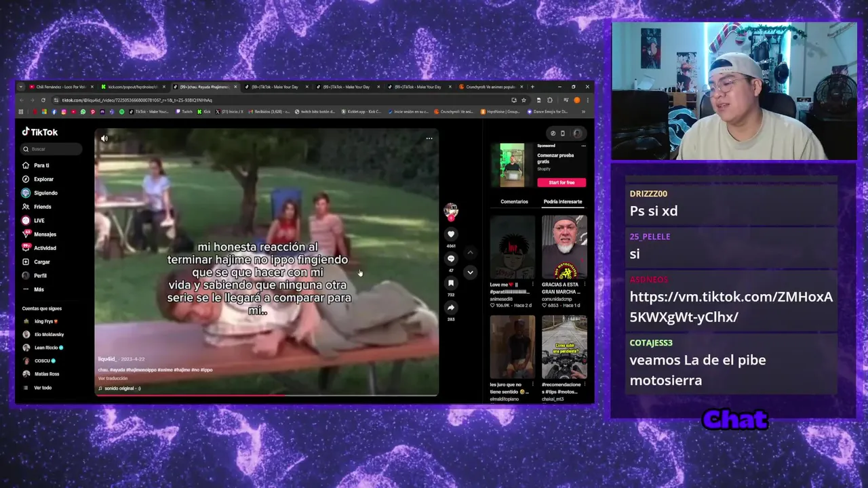
Task: Open Mensajes inbox
Action: [x=39, y=235]
